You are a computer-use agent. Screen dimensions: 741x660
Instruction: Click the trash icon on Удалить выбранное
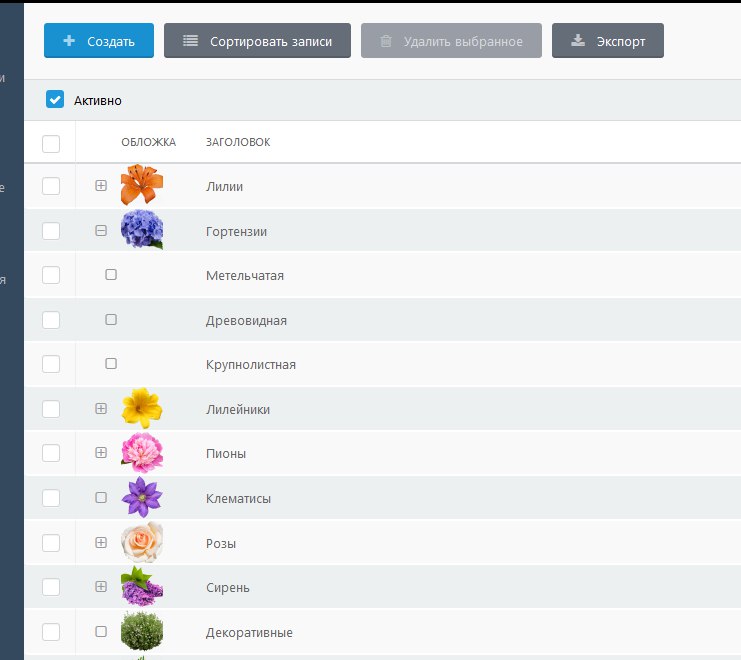pyautogui.click(x=386, y=41)
